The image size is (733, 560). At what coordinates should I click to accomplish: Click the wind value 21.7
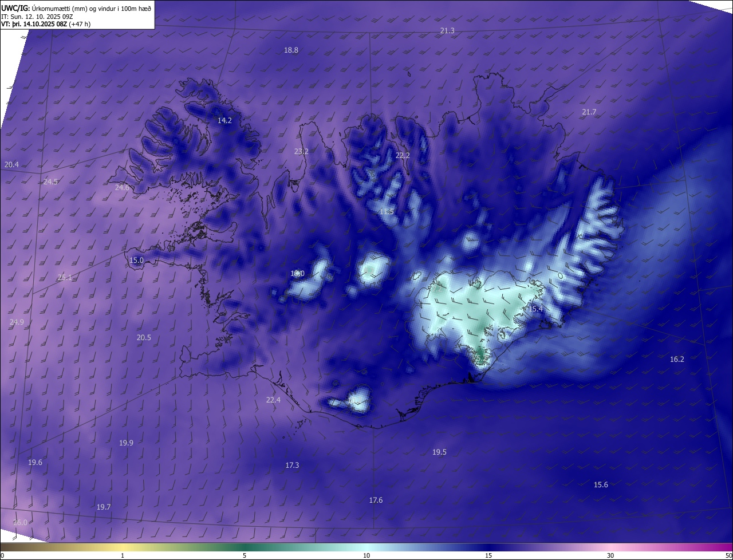(589, 112)
